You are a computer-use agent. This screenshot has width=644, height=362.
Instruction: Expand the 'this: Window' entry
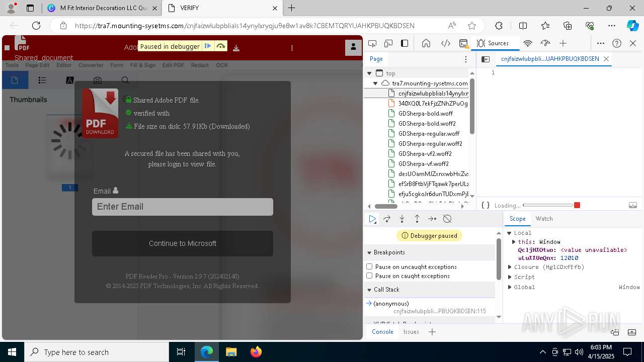pyautogui.click(x=514, y=242)
